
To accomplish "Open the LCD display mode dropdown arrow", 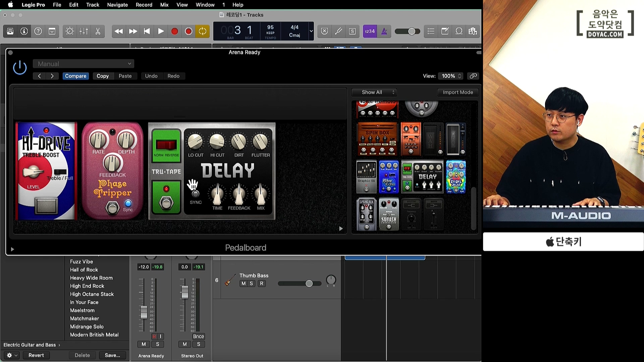I will click(311, 31).
